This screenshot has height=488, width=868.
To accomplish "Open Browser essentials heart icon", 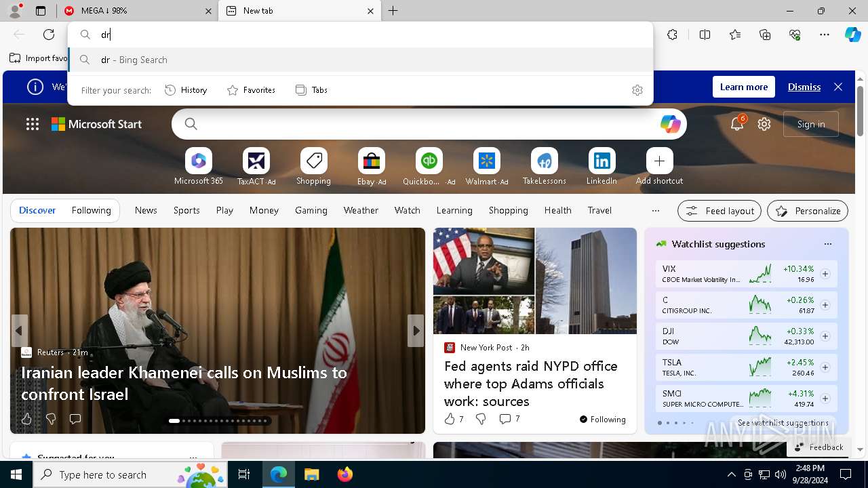I will pos(795,35).
